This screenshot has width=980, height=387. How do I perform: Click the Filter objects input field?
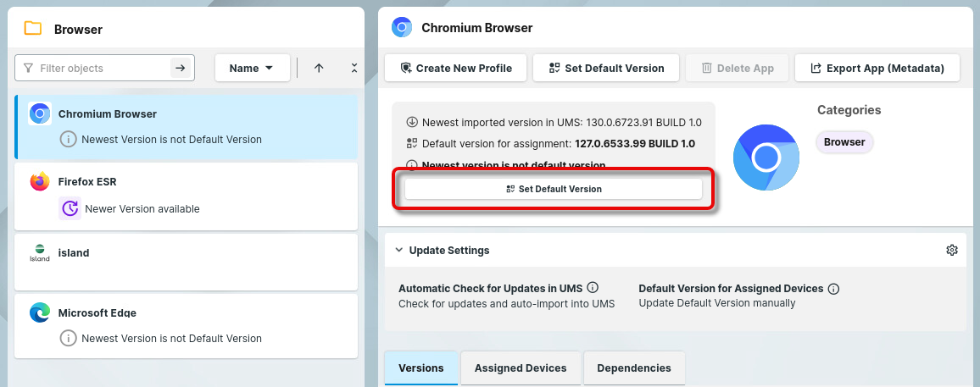(102, 68)
